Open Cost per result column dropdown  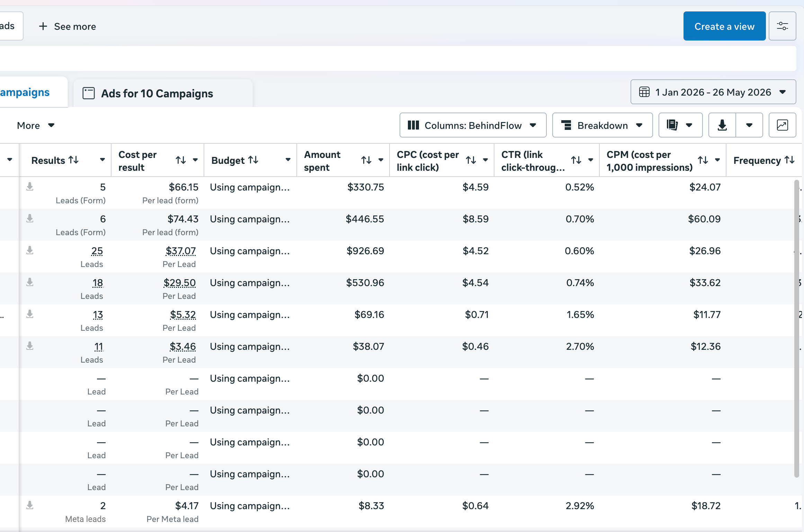[x=195, y=160]
